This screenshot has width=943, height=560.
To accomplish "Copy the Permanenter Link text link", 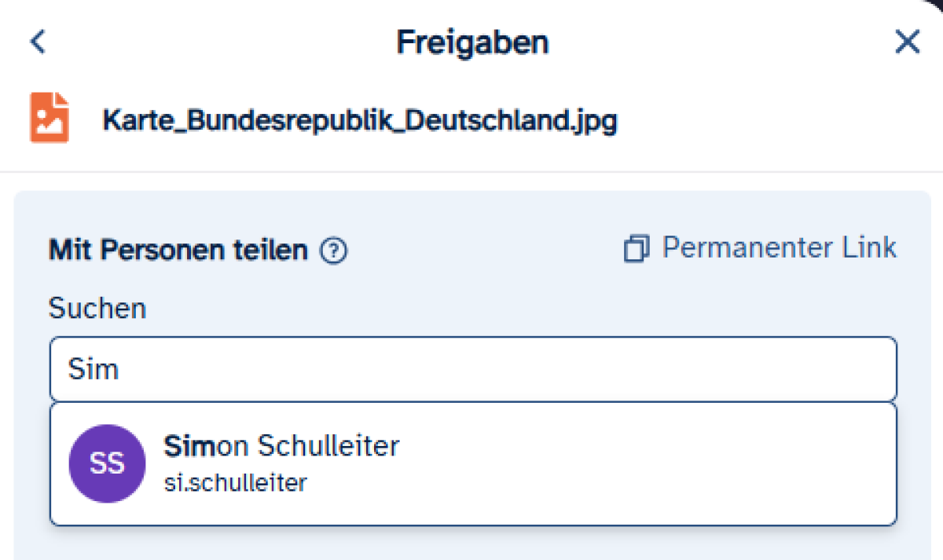I will [x=779, y=247].
